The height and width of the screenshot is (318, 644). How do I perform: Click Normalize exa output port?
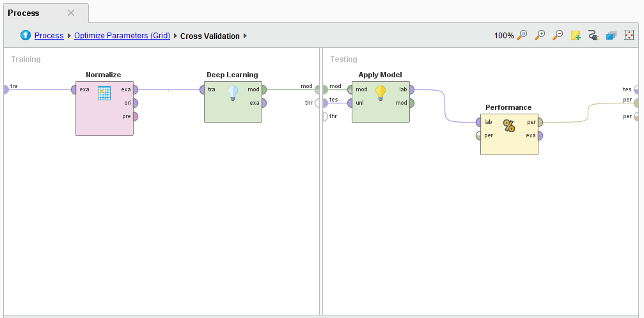pos(135,89)
